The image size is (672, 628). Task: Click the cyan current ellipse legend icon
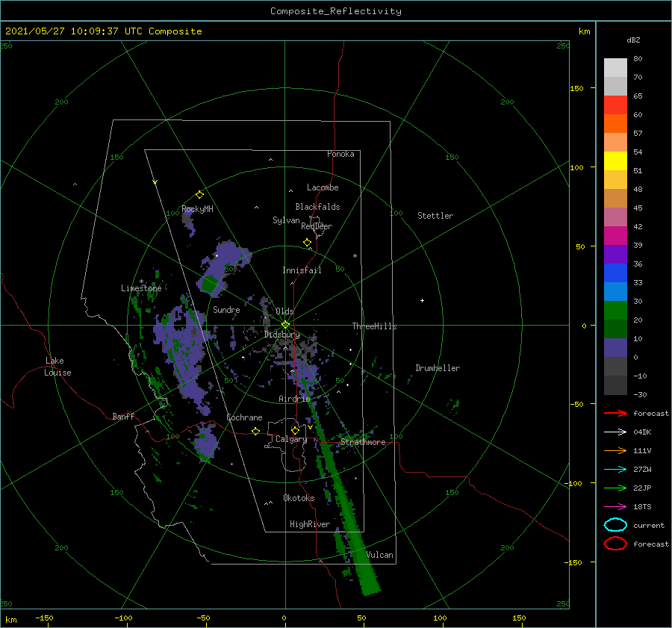coord(615,525)
